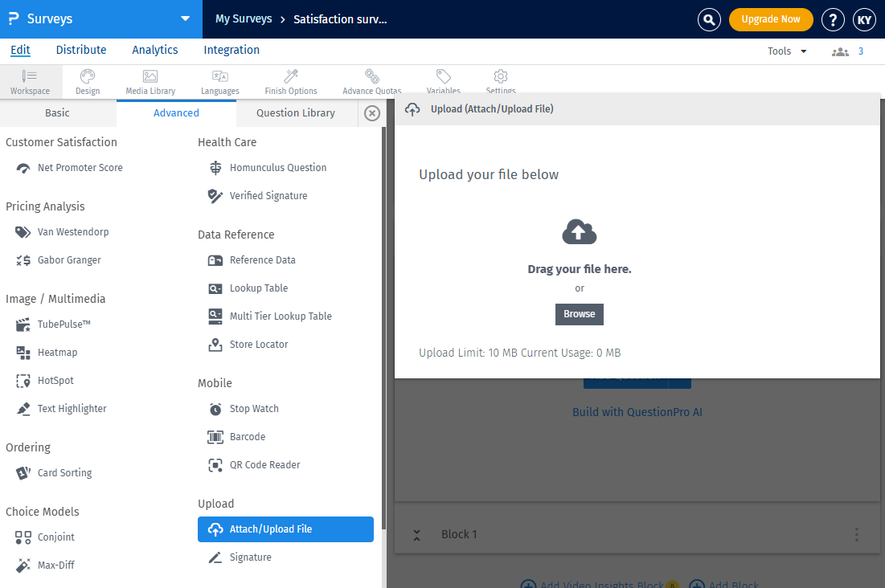Switch to the Question Library tab
Image resolution: width=885 pixels, height=588 pixels.
click(295, 113)
